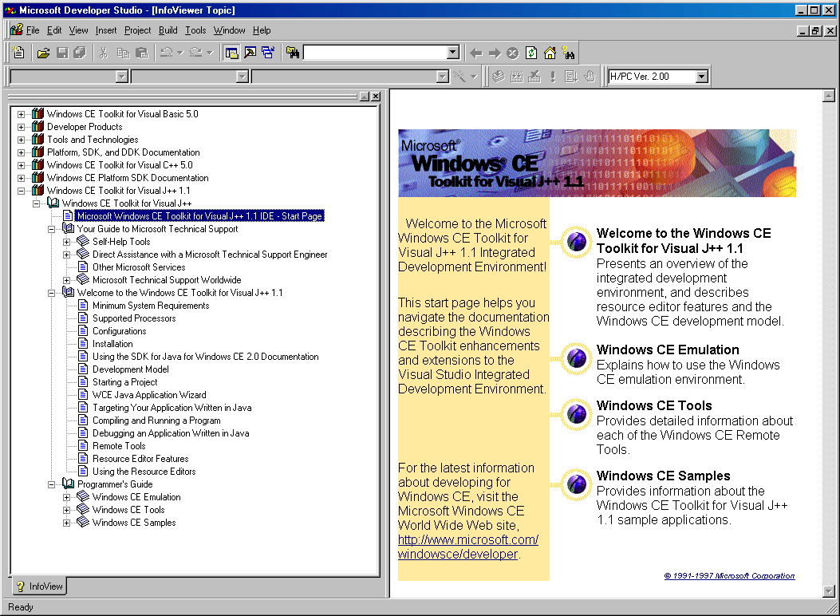The height and width of the screenshot is (616, 840).
Task: Click the Stop loading icon
Action: click(x=513, y=53)
